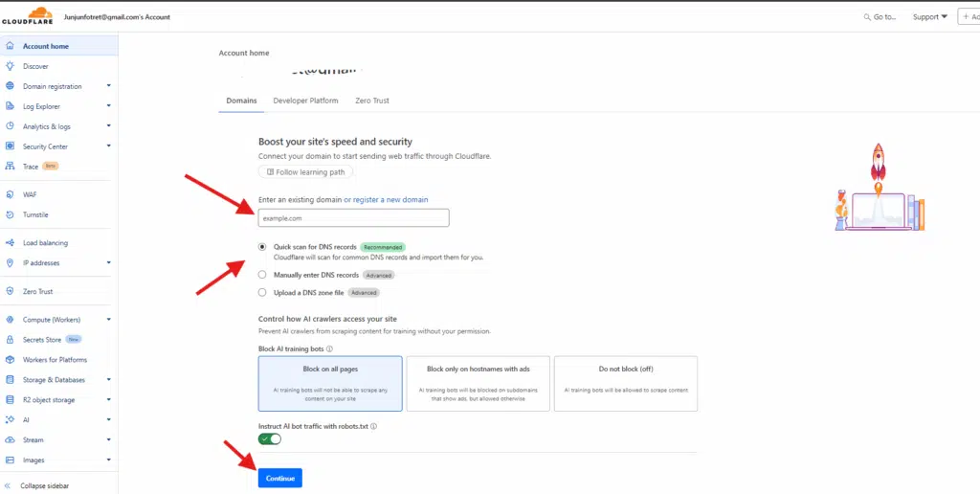Select Upload a DNS zone file

pyautogui.click(x=262, y=292)
